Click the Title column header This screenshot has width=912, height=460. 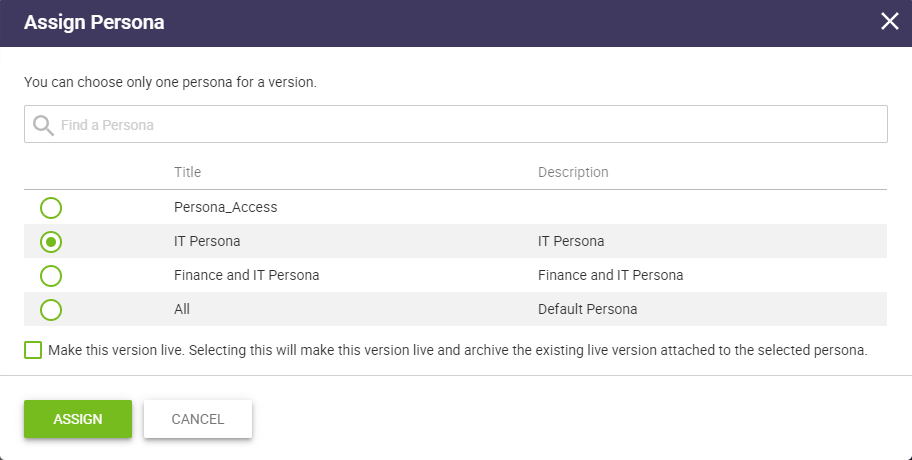(188, 172)
